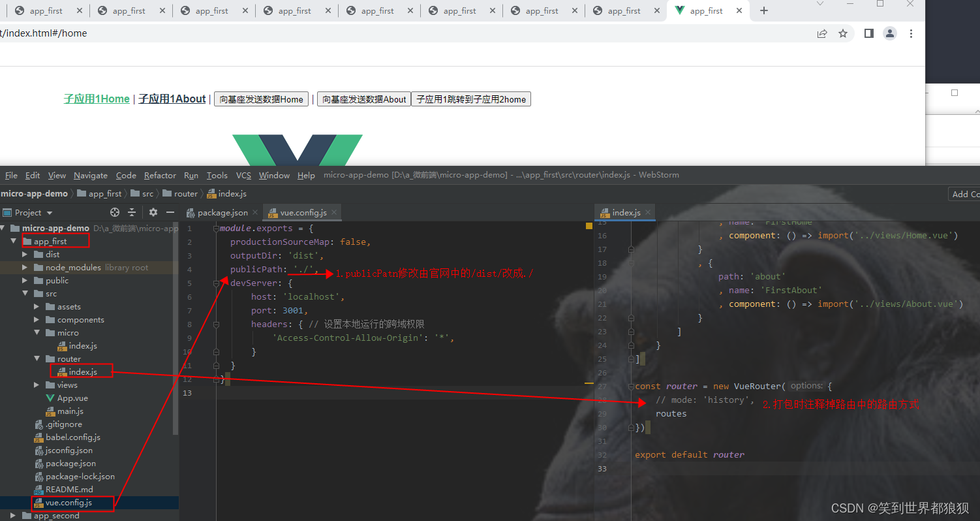Click the Project panel locate target icon
This screenshot has width=980, height=521.
pos(115,212)
